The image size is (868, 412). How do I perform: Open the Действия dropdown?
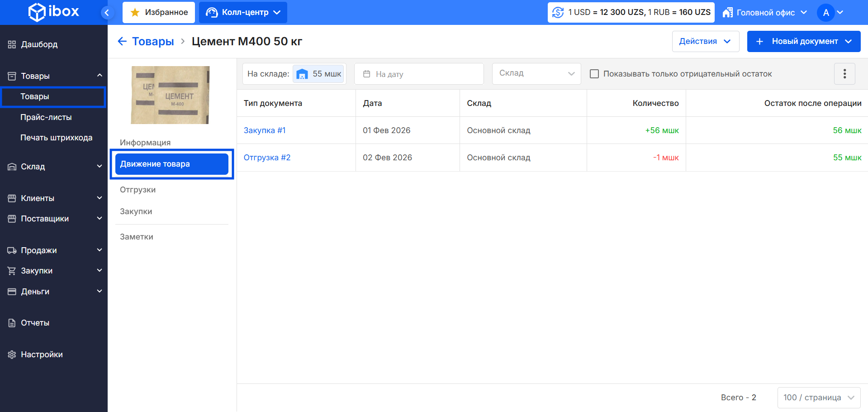[705, 42]
